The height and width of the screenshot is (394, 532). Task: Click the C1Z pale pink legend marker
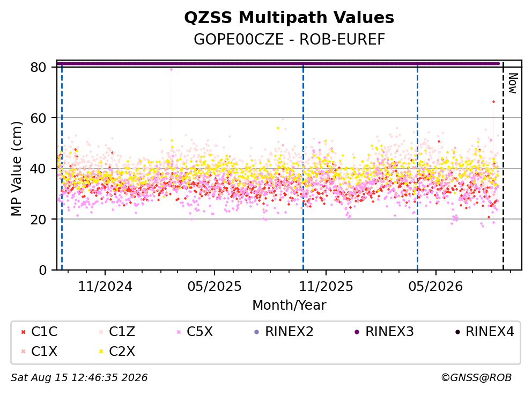pyautogui.click(x=101, y=332)
